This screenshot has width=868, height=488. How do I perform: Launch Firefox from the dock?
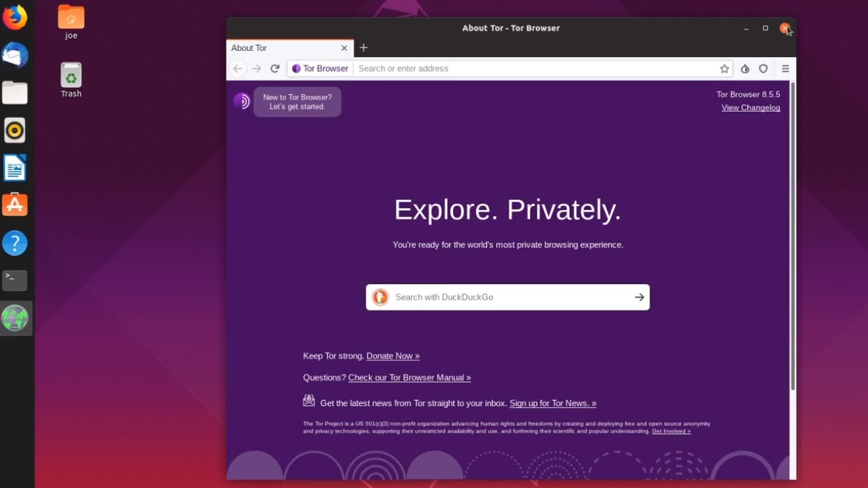[x=15, y=17]
